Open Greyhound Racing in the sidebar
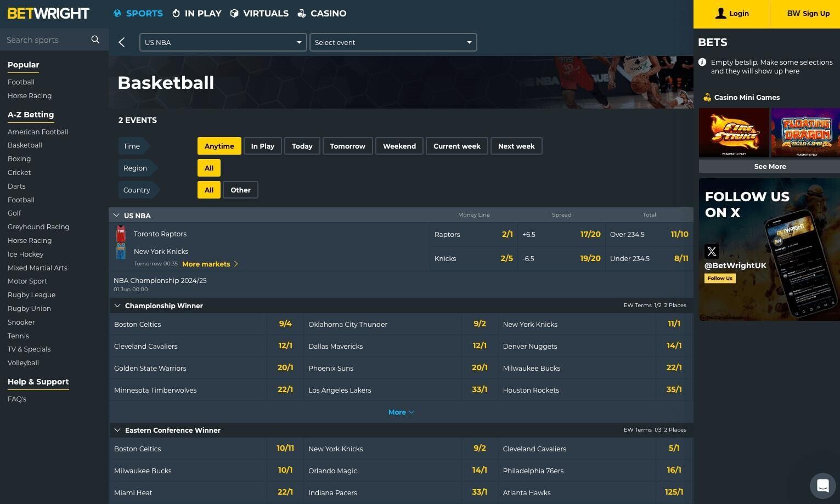Viewport: 840px width, 504px height. (38, 226)
